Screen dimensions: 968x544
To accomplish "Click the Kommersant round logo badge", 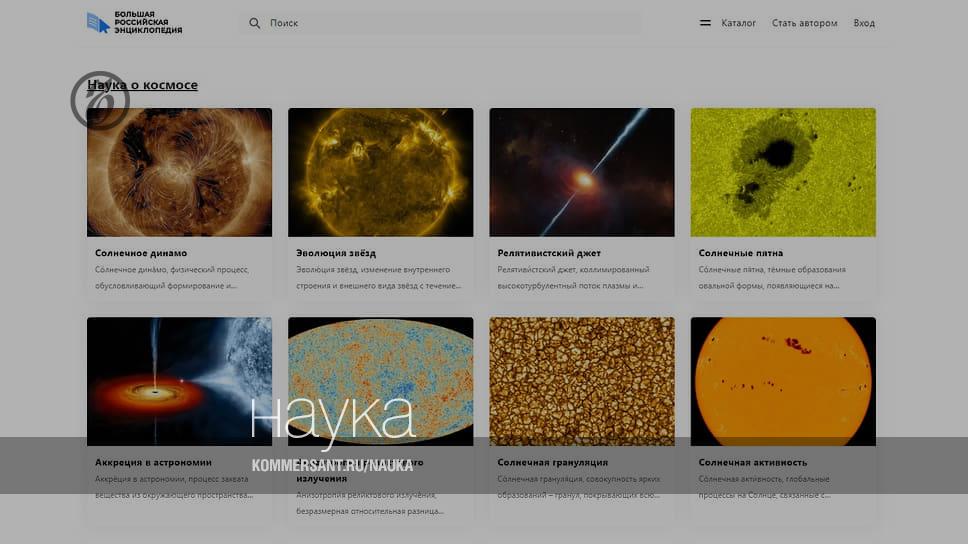I will tap(100, 100).
